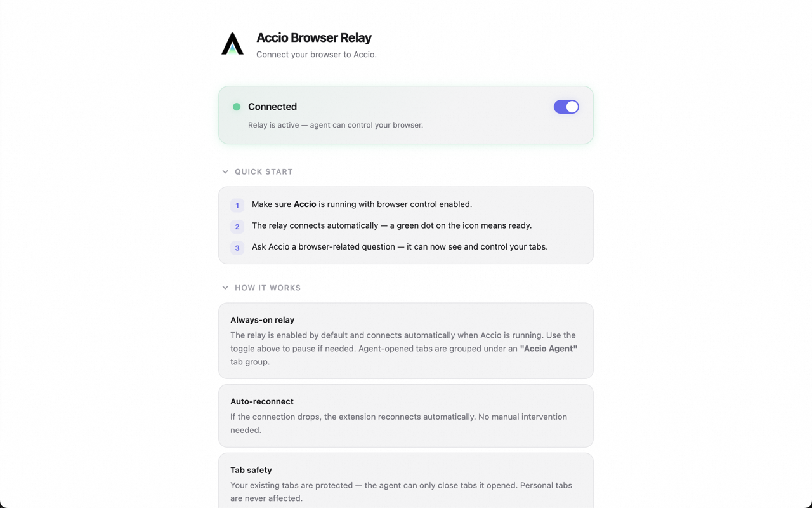Click the Connected status label
Image resolution: width=812 pixels, height=508 pixels.
pos(272,107)
